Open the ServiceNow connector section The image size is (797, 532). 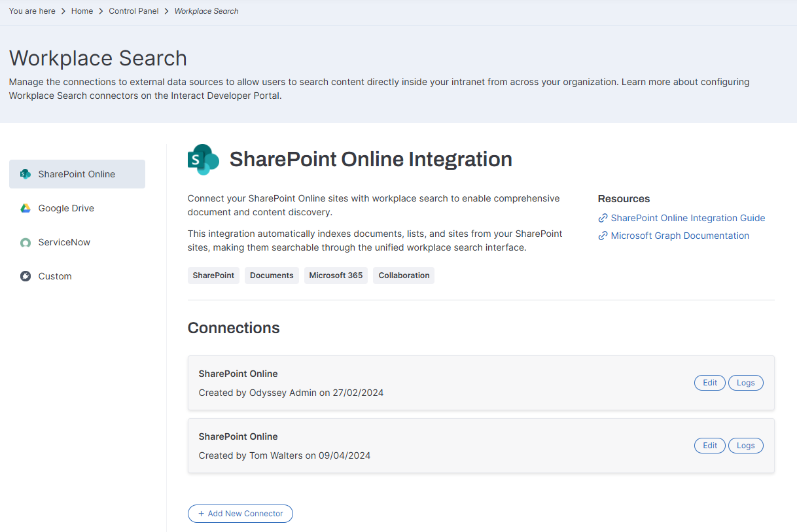[77, 242]
